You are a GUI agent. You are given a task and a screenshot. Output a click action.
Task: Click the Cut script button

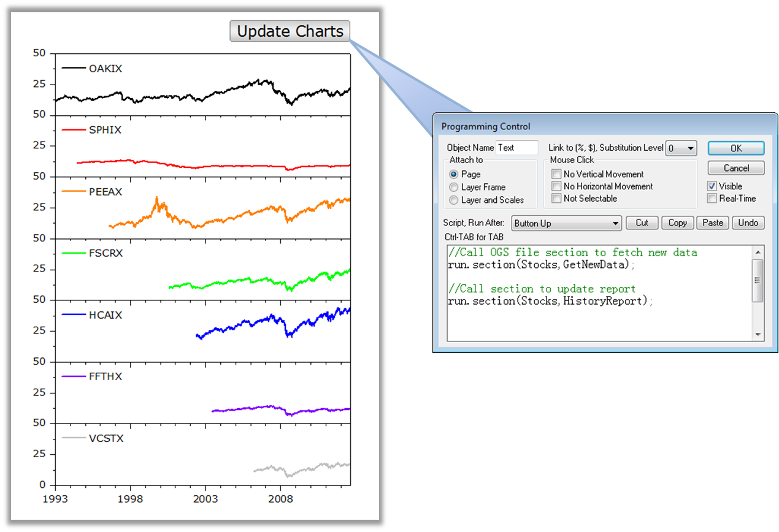click(x=642, y=223)
